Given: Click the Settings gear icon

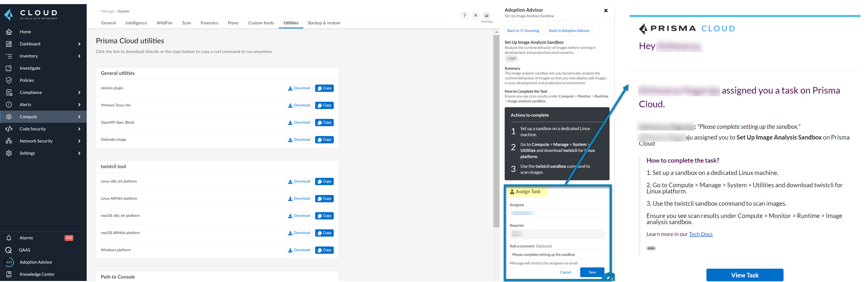Looking at the screenshot, I should coord(9,153).
